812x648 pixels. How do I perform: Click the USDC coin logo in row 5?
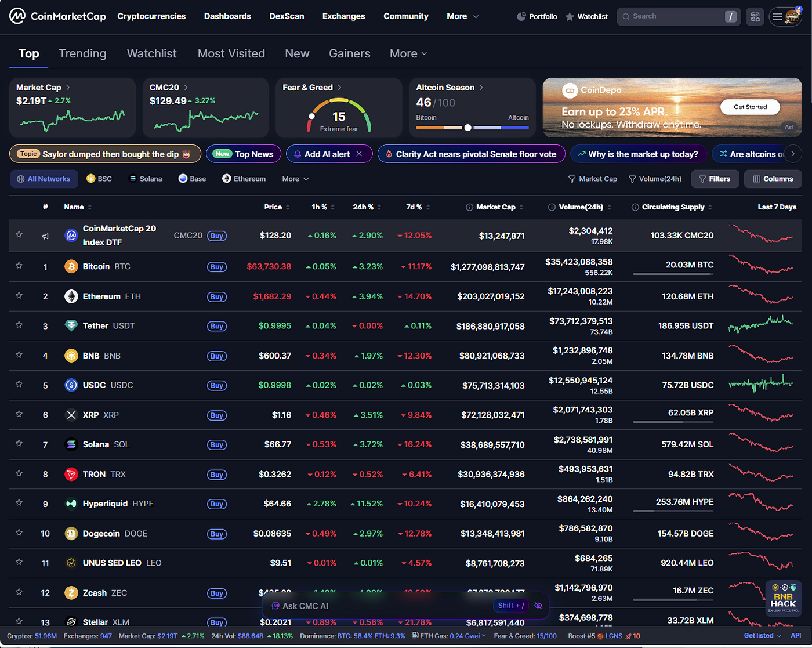tap(71, 385)
